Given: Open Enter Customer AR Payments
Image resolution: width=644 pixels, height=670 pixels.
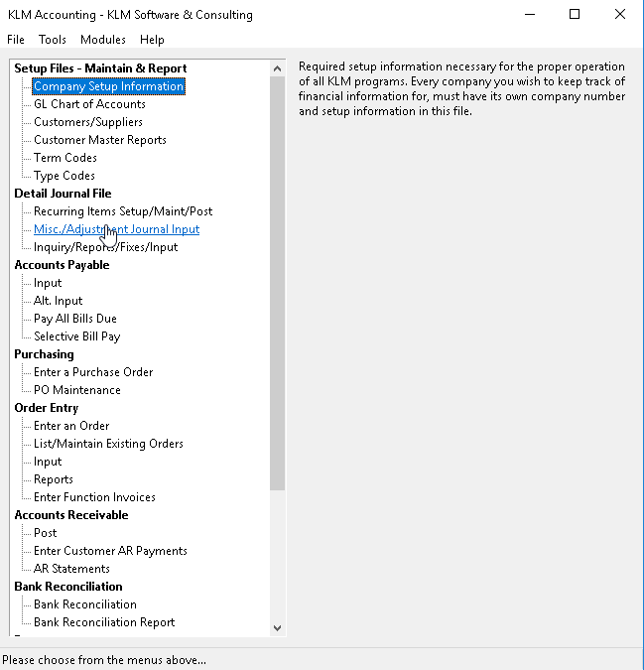Looking at the screenshot, I should pos(110,551).
